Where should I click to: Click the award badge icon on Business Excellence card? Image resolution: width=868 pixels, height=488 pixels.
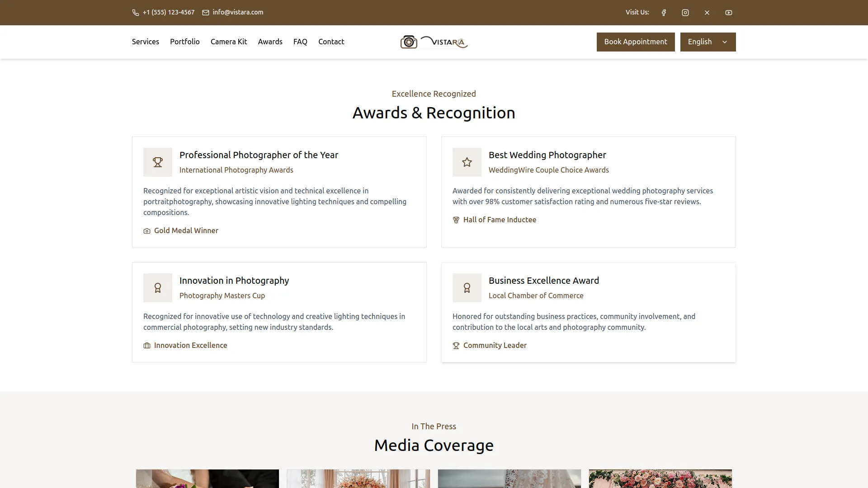467,288
